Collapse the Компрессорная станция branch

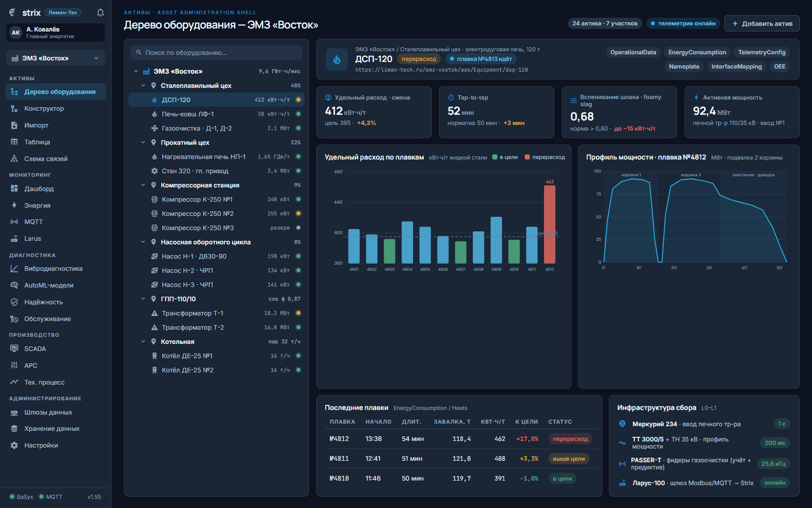(143, 185)
